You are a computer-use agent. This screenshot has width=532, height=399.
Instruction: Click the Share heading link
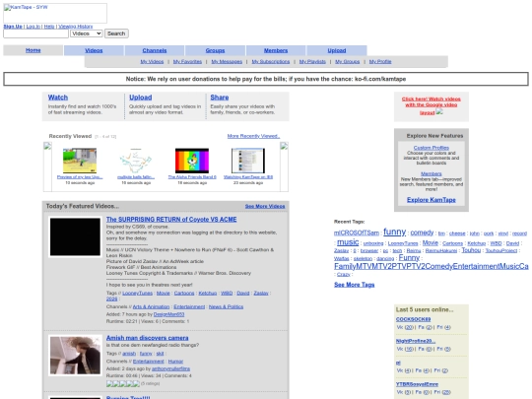[x=220, y=98]
